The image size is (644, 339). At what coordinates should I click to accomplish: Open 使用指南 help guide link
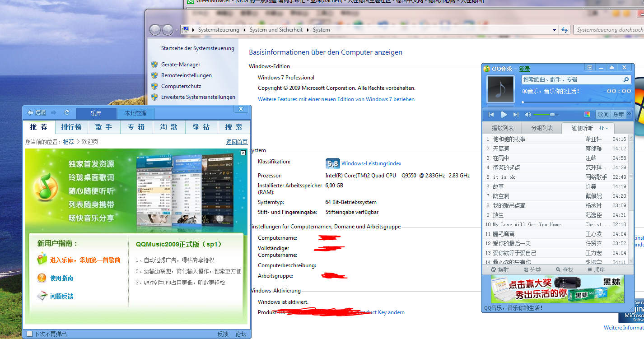pyautogui.click(x=62, y=278)
